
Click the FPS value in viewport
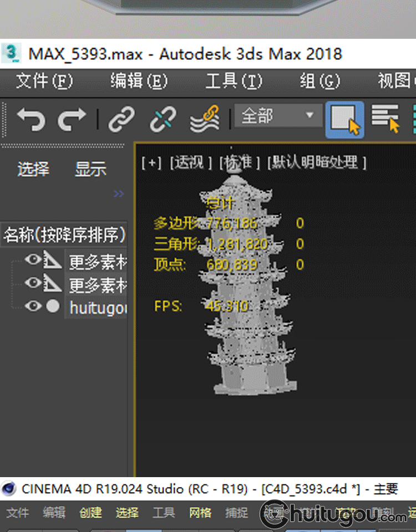(x=227, y=306)
